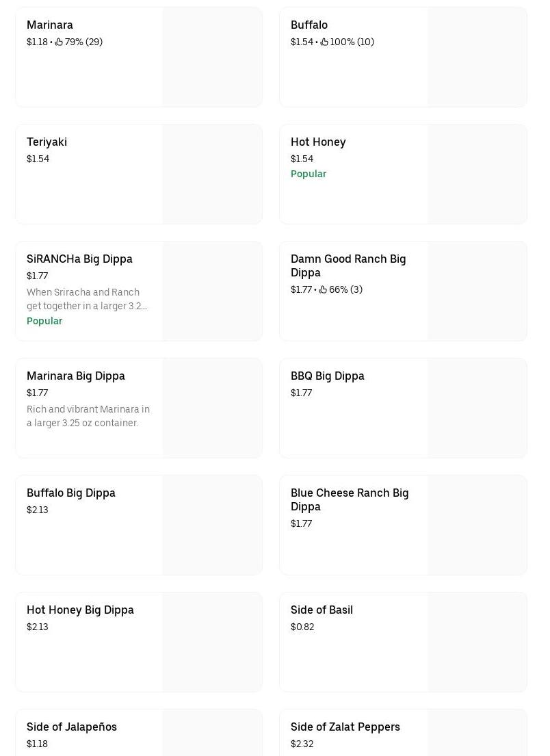Select SiRANCHa Big Dippa title
This screenshot has width=550, height=756.
tap(79, 259)
